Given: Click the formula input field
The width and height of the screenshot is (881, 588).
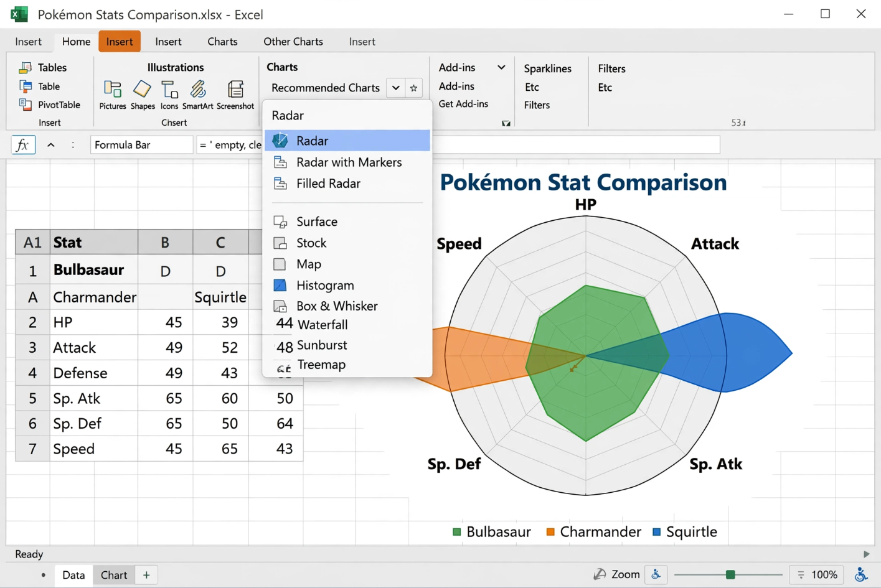Looking at the screenshot, I should click(458, 145).
